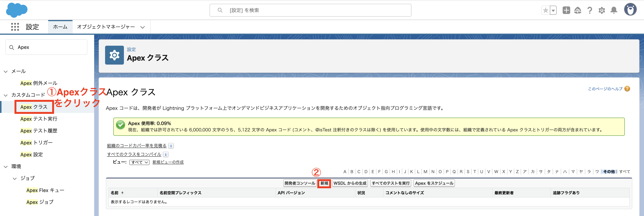This screenshot has width=644, height=216.
Task: Click the Salesforce cloud logo
Action: pos(17,10)
